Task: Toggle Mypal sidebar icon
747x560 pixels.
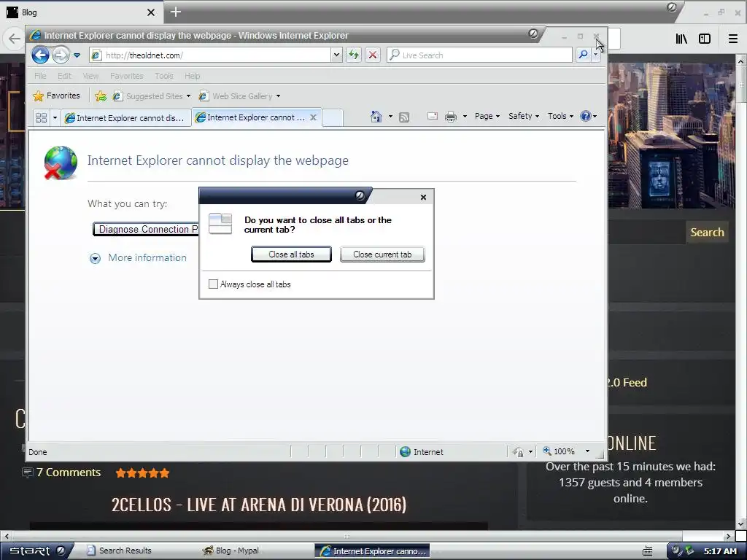Action: pos(705,39)
